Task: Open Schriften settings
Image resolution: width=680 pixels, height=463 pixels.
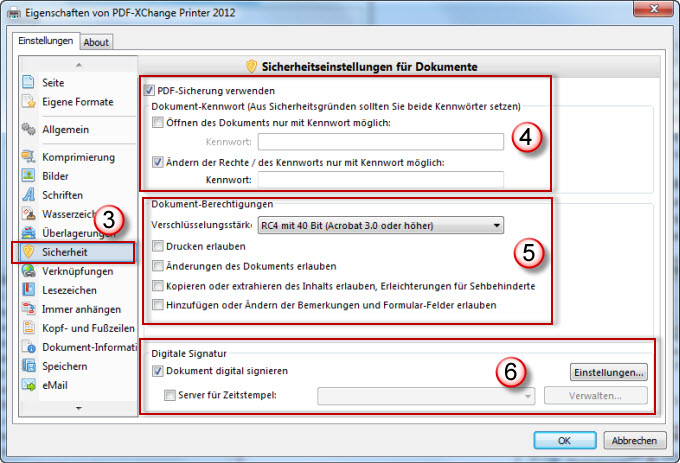Action: (x=62, y=195)
